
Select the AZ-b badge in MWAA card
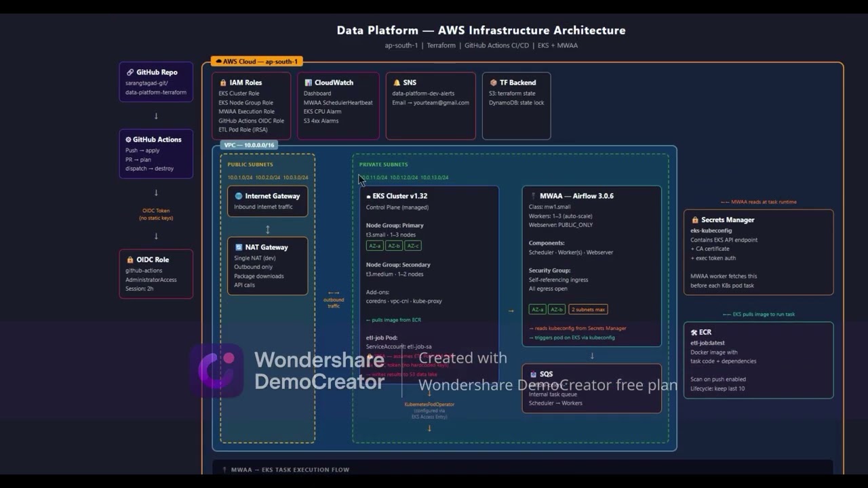coord(557,309)
